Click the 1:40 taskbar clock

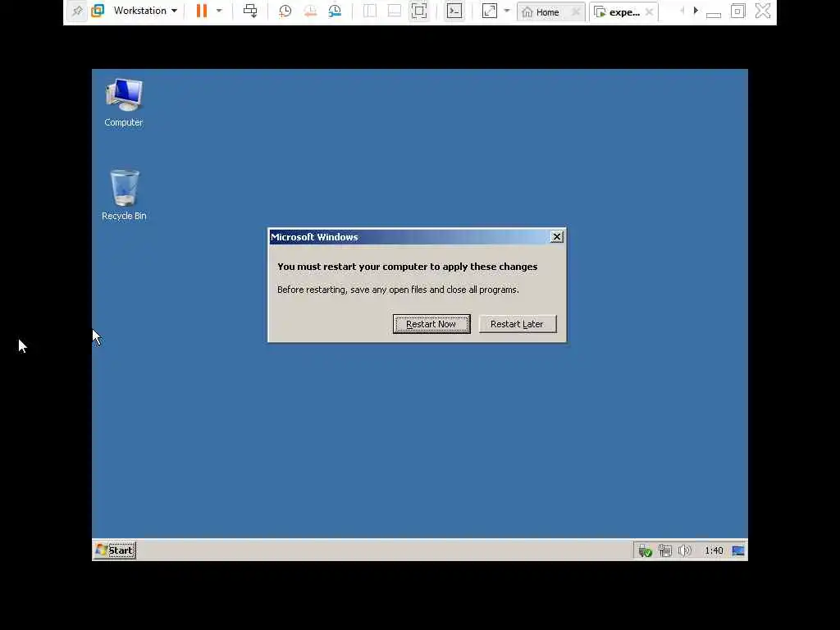pos(714,550)
